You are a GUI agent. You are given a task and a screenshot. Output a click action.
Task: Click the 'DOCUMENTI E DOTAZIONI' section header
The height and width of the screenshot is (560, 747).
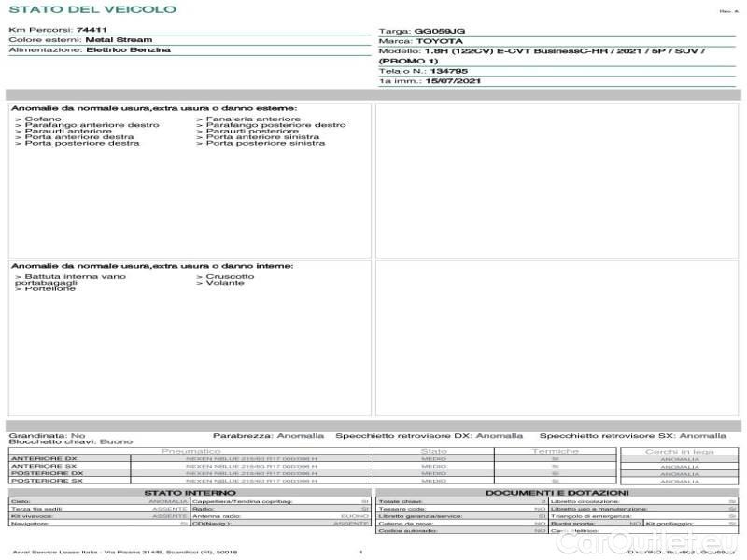(x=557, y=493)
